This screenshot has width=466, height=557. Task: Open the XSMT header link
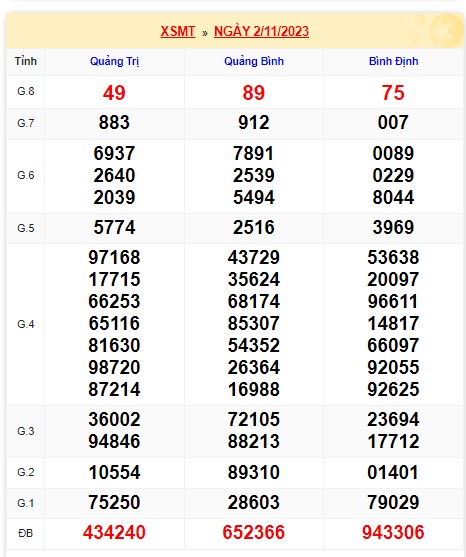click(x=178, y=31)
